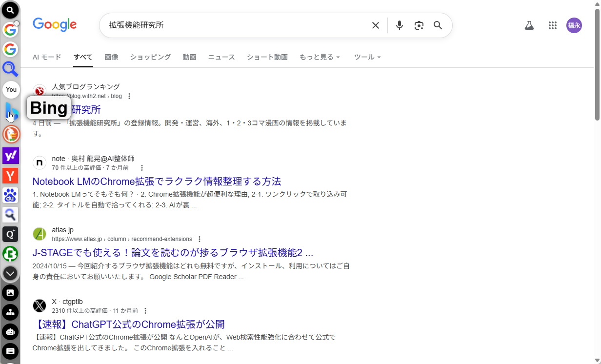Open the You search engine icon
Viewport: 601px width, 364px height.
10,90
